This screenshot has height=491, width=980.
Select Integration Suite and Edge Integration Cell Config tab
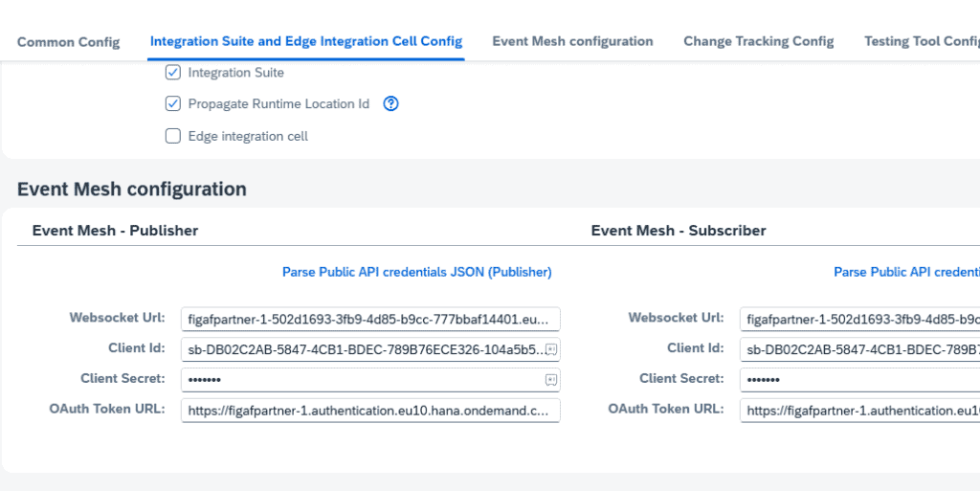click(306, 41)
